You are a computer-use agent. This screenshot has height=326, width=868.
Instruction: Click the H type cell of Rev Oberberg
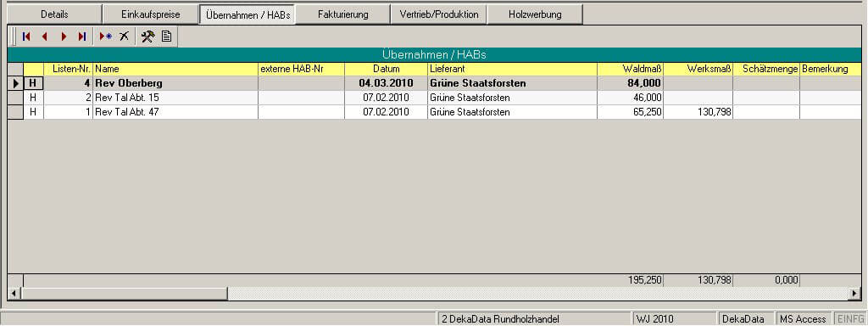33,84
